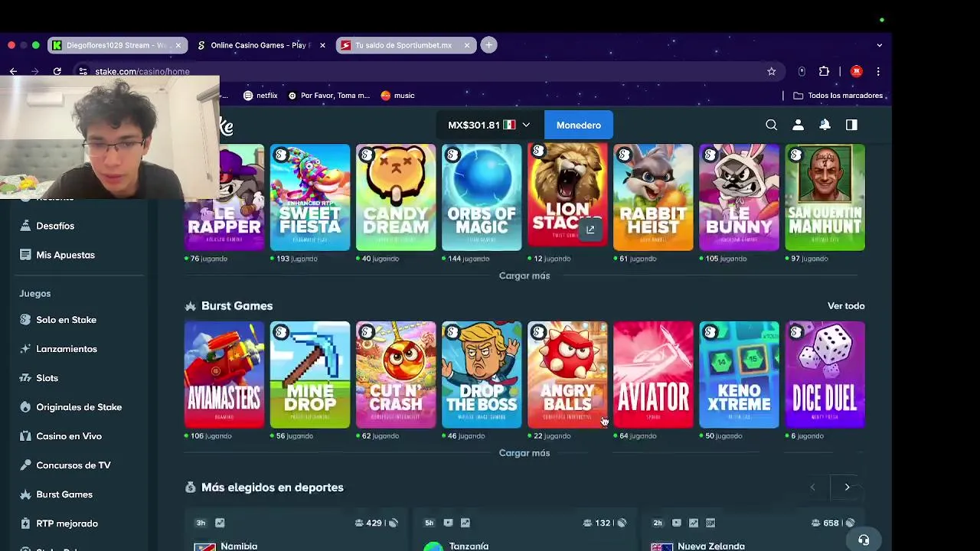
Task: Open the site search magnifier icon
Action: pyautogui.click(x=771, y=125)
